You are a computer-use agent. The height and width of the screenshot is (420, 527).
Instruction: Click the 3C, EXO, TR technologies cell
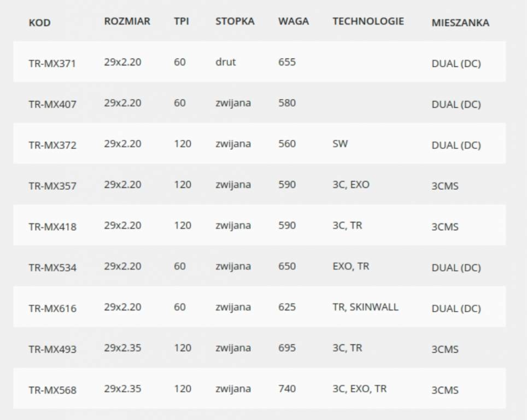tap(360, 389)
